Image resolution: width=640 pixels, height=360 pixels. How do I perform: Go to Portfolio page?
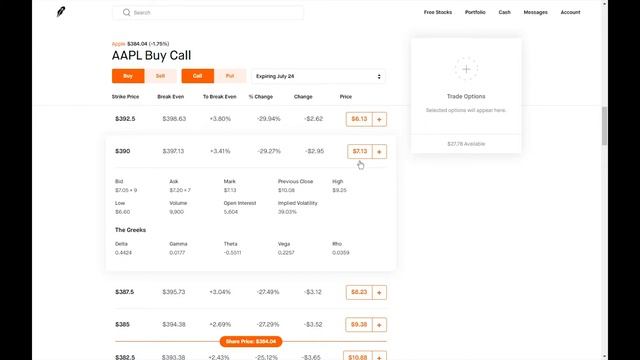point(475,12)
